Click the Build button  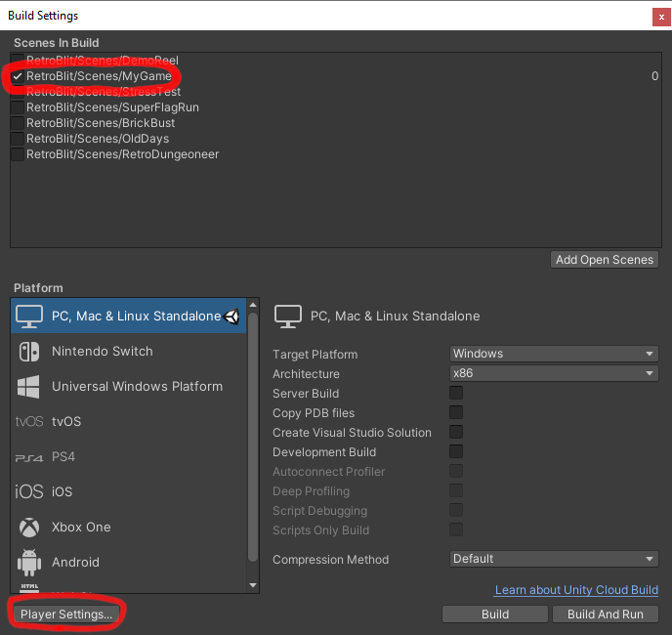(x=495, y=614)
